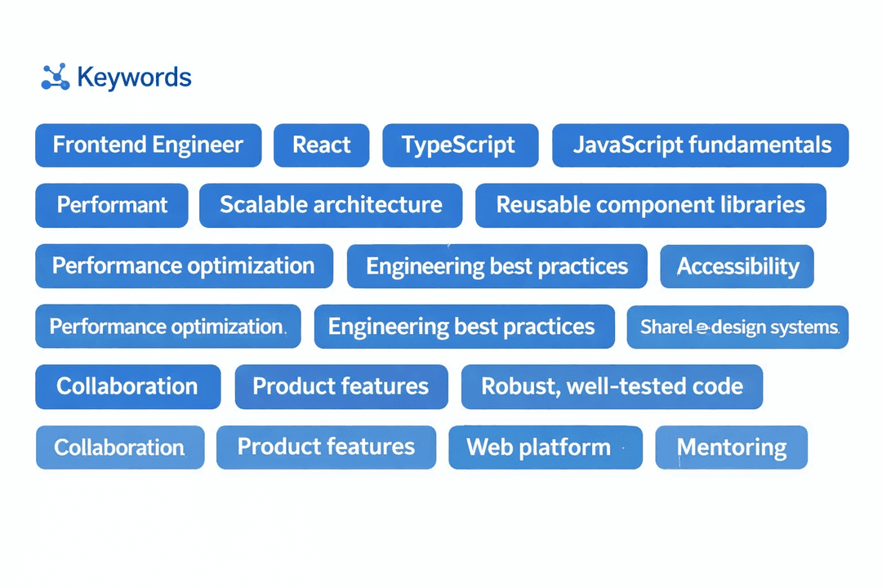Click the JavaScript fundamentals keyword
This screenshot has width=882, height=588.
point(700,145)
